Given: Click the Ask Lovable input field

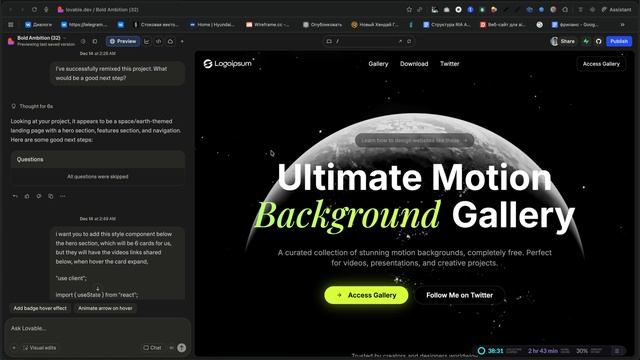Looking at the screenshot, I should [98, 328].
